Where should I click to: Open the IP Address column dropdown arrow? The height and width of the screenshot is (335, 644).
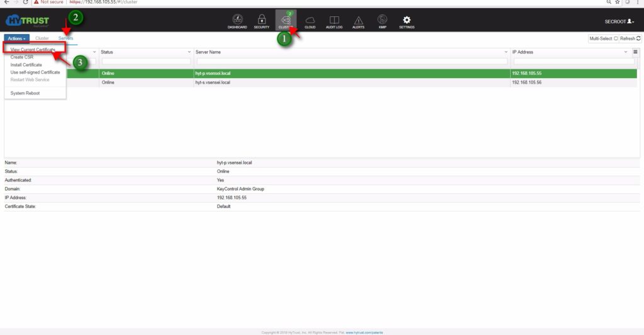pyautogui.click(x=626, y=52)
